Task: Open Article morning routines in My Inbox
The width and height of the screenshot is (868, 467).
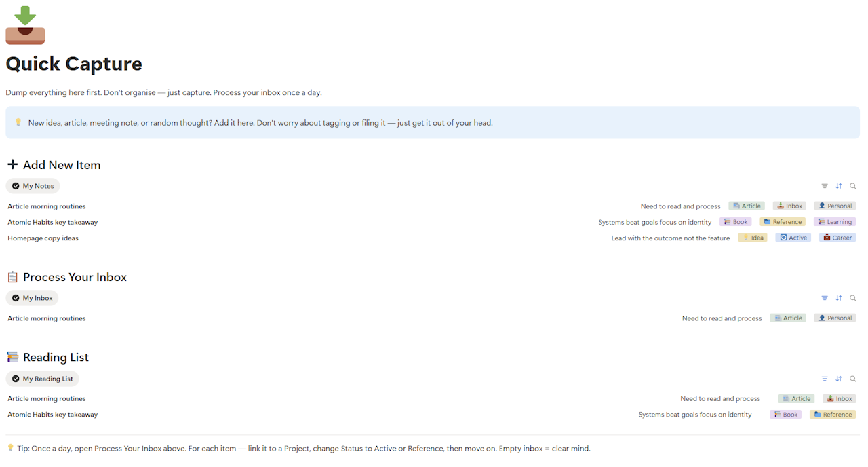Action: pyautogui.click(x=47, y=318)
